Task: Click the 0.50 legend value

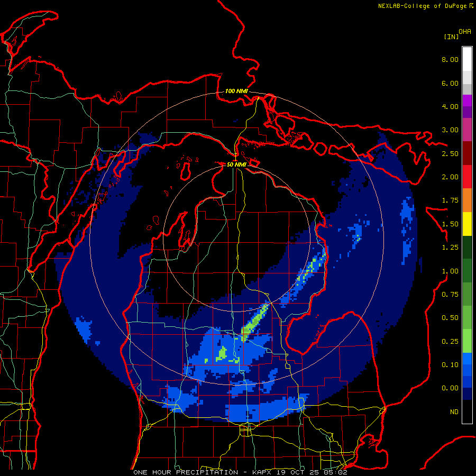Action: click(x=450, y=318)
